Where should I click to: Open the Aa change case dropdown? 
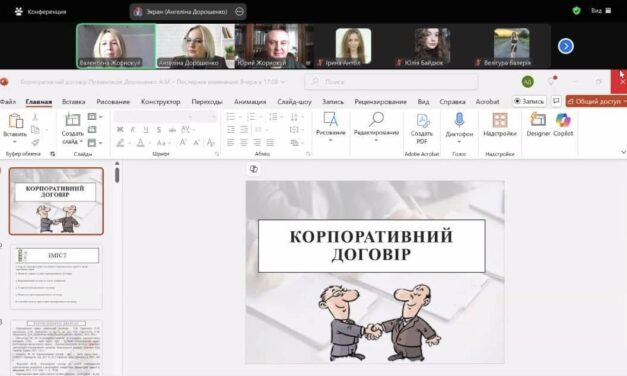(163, 143)
